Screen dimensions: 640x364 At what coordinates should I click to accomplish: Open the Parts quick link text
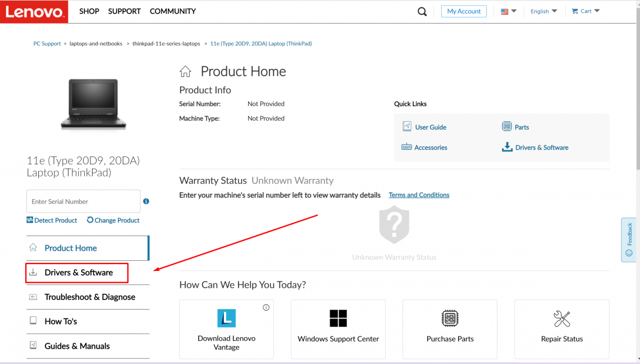(522, 127)
